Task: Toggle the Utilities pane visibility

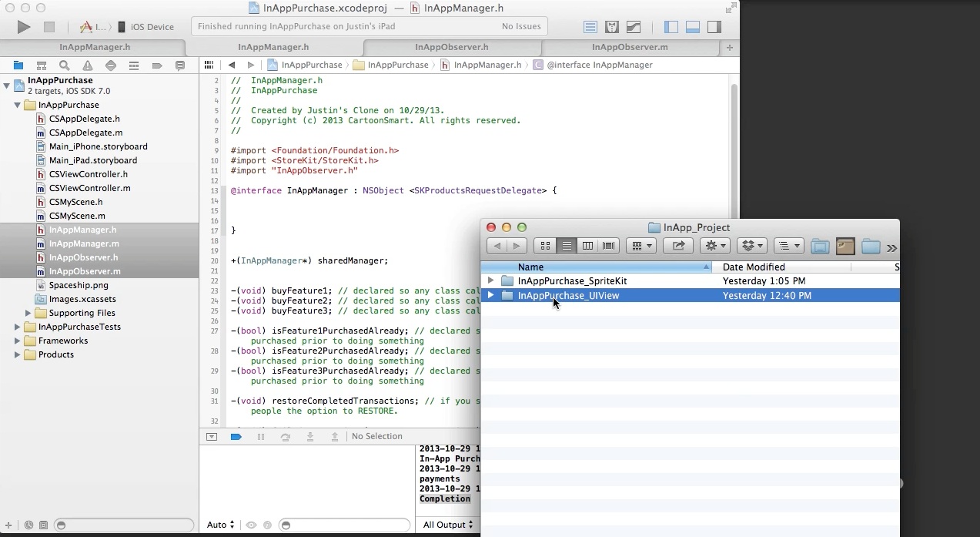Action: [x=714, y=27]
